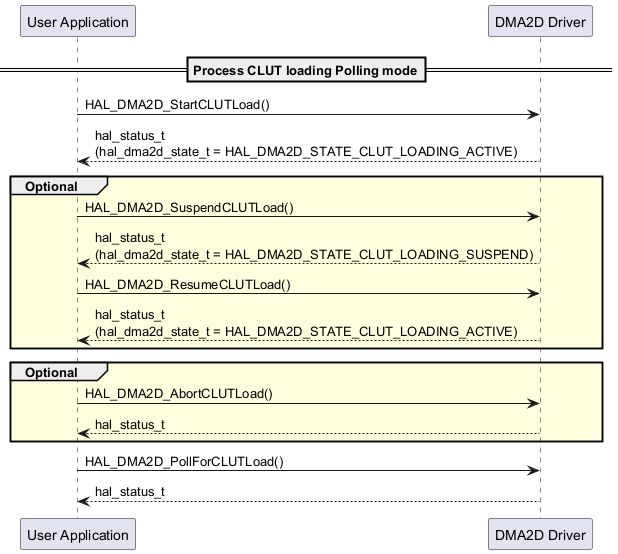Click the bottom User Application participant box

coord(77,535)
